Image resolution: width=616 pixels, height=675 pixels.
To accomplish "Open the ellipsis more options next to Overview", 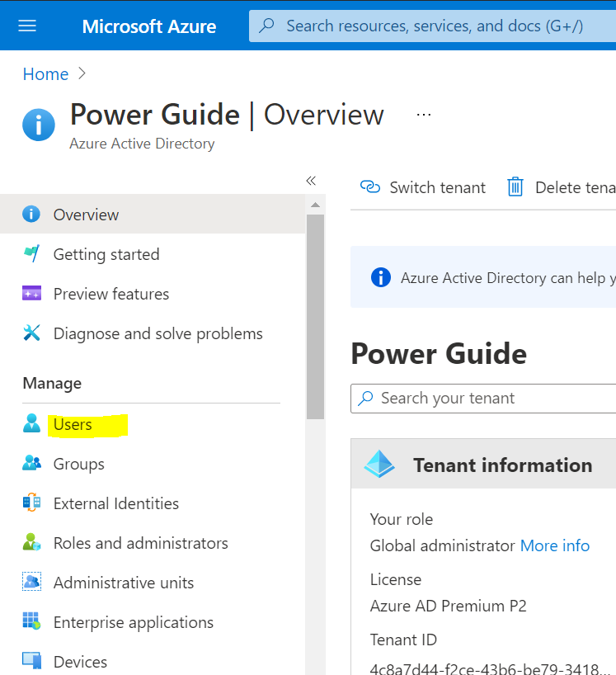I will click(424, 115).
